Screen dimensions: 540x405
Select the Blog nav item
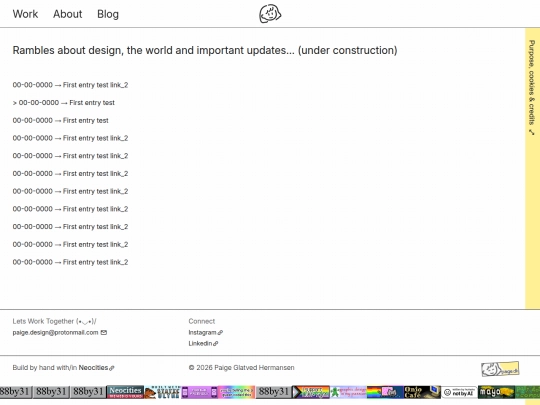pyautogui.click(x=108, y=14)
